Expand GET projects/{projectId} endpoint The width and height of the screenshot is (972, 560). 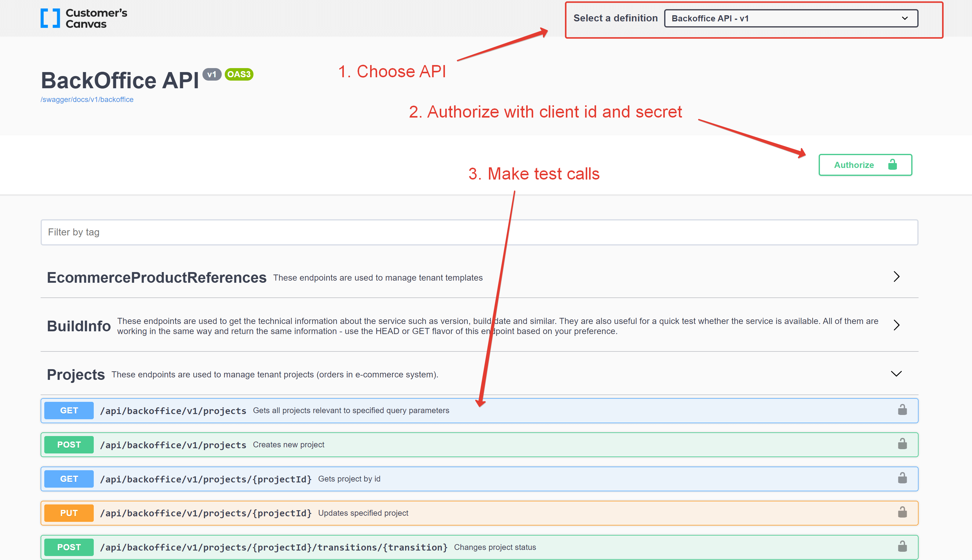click(479, 479)
